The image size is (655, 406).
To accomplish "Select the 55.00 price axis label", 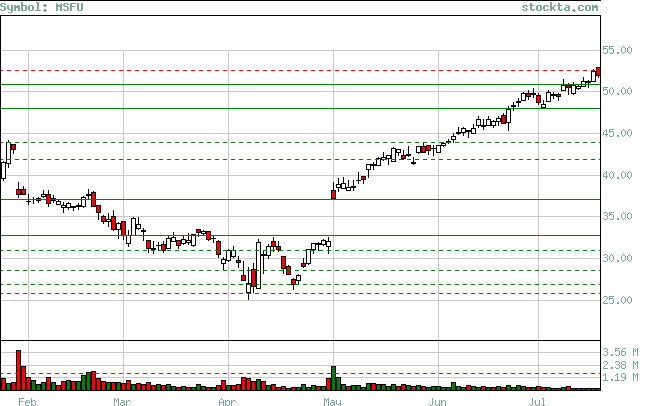I will 617,50.
